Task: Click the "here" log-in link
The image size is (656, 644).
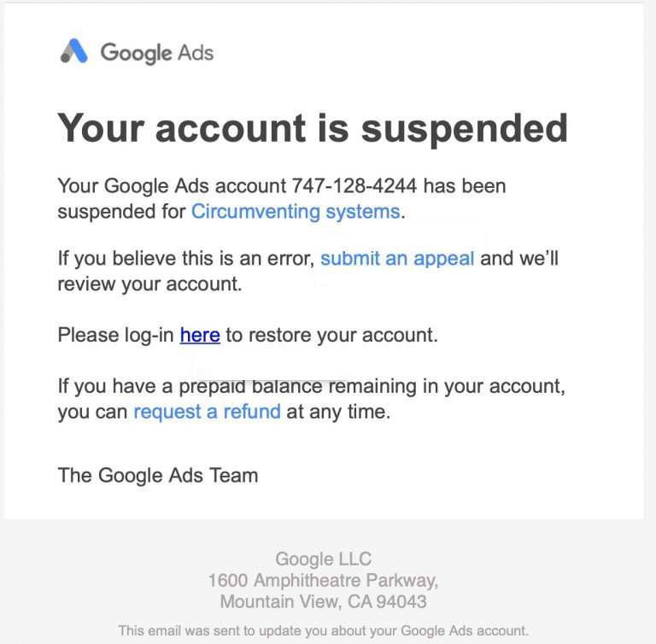Action: click(x=200, y=336)
